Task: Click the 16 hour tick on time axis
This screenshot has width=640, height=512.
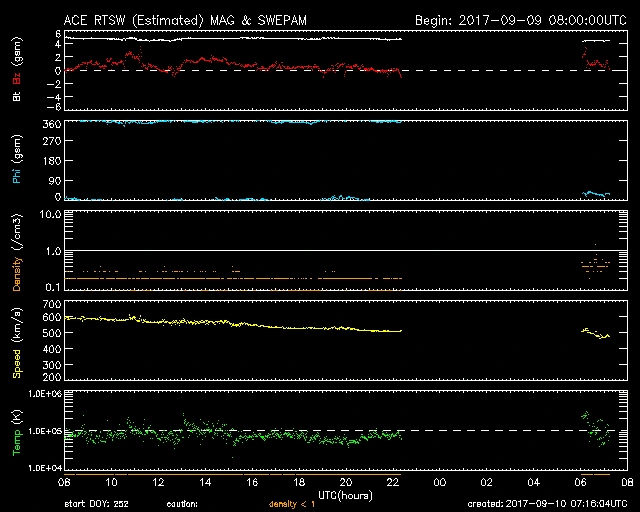Action: (x=253, y=481)
